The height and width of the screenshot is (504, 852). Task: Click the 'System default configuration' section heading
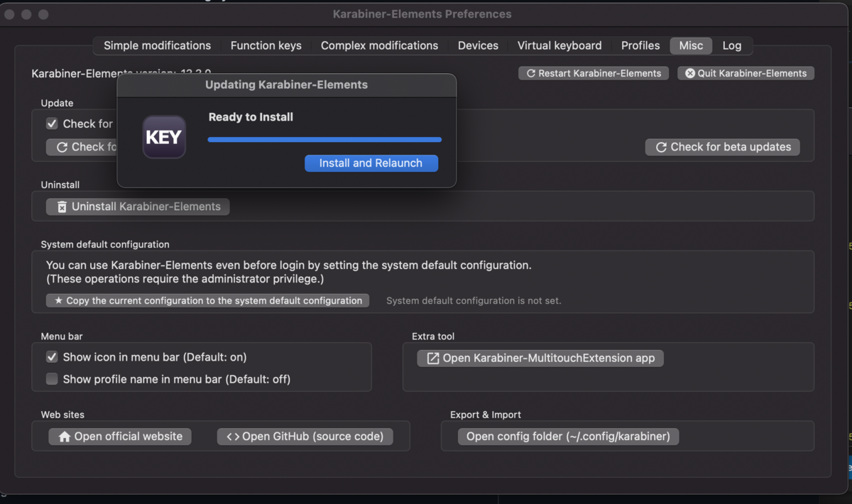(x=105, y=245)
